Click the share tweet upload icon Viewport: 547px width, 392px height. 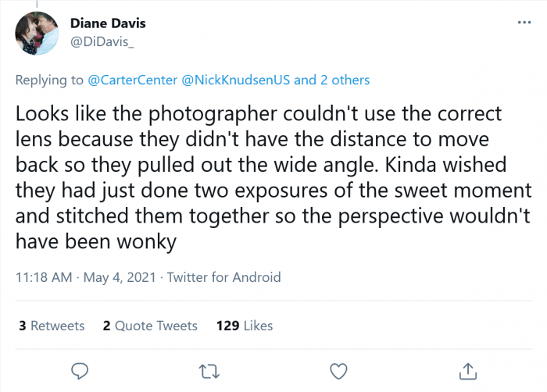(467, 369)
